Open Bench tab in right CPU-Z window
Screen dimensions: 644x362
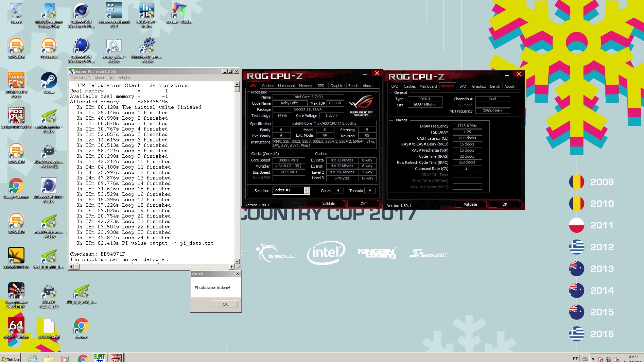tap(495, 86)
